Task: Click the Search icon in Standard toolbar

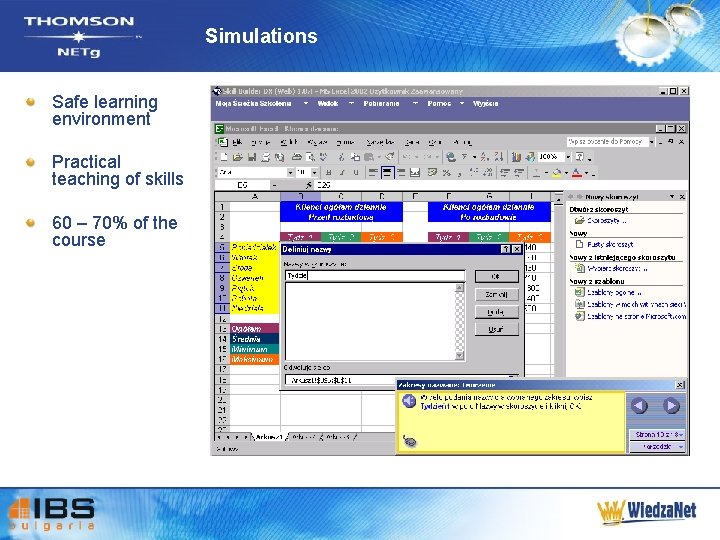Action: tap(279, 157)
